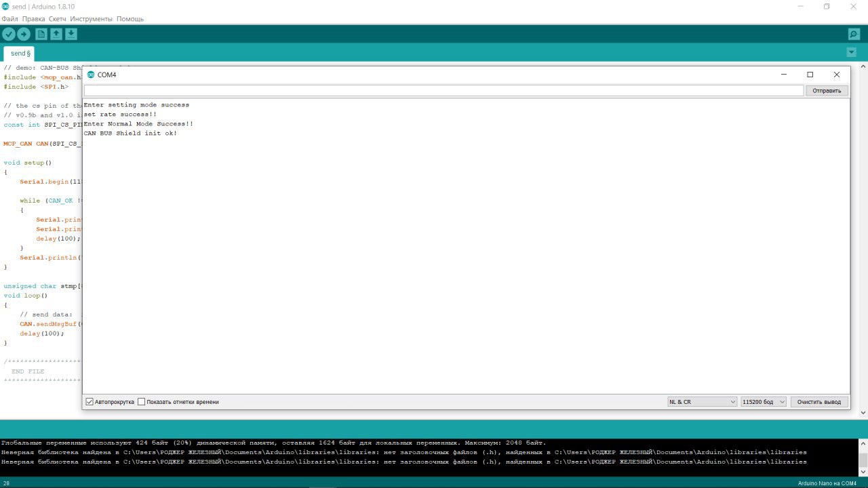Viewport: 868px width, 488px height.
Task: Close the COM4 serial monitor window
Action: pos(837,75)
